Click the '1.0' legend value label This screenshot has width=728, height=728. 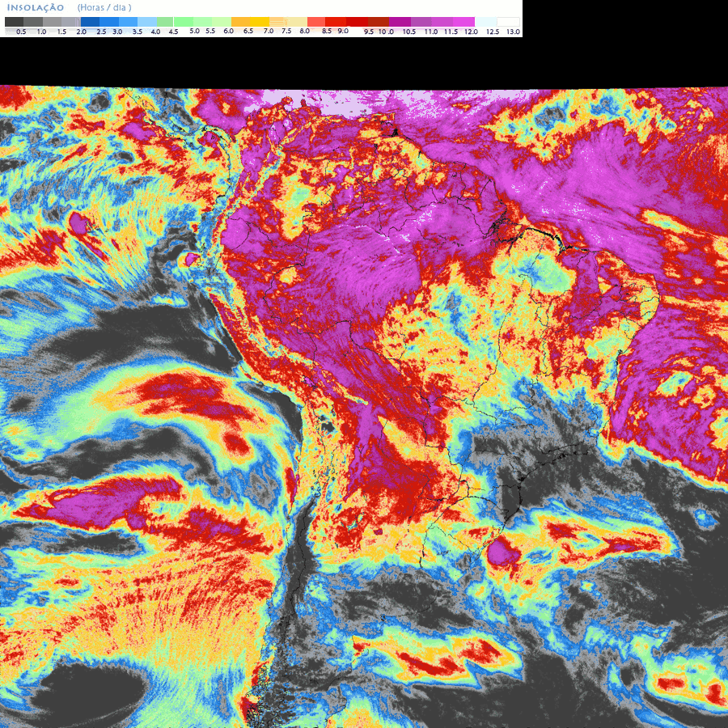41,32
